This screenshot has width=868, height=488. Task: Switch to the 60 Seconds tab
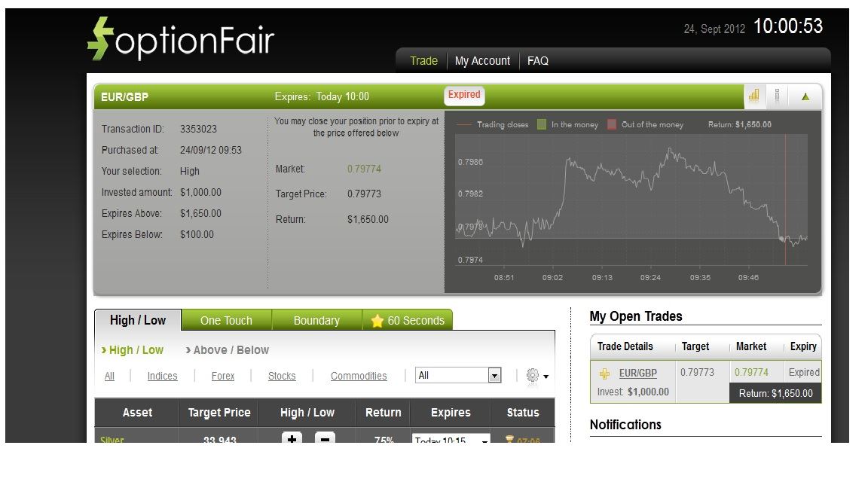tap(408, 320)
